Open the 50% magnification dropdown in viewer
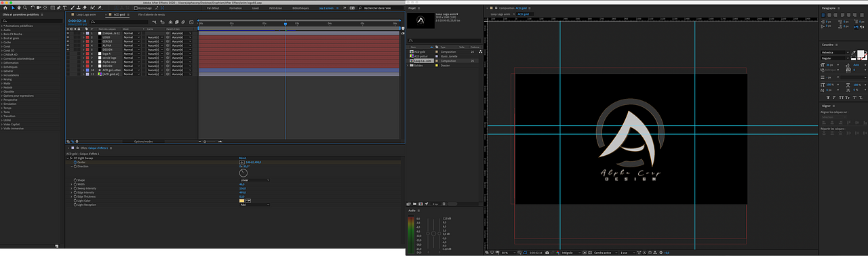868x256 pixels. coord(509,253)
